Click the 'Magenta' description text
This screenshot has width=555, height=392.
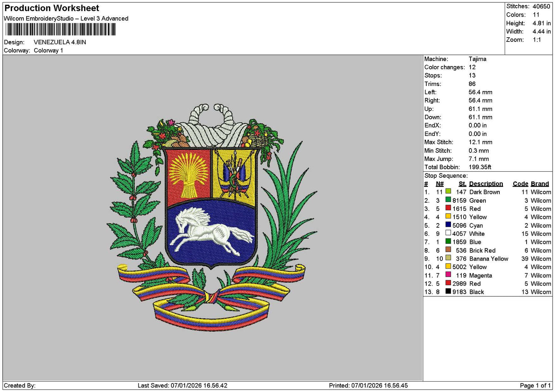(x=480, y=276)
